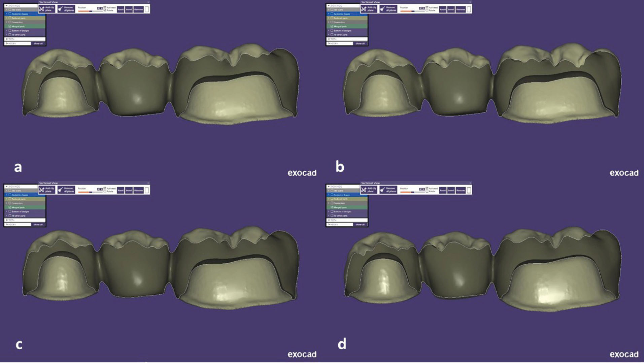
Task: Click the Reset button in panel b toolbar
Action: tap(443, 9)
